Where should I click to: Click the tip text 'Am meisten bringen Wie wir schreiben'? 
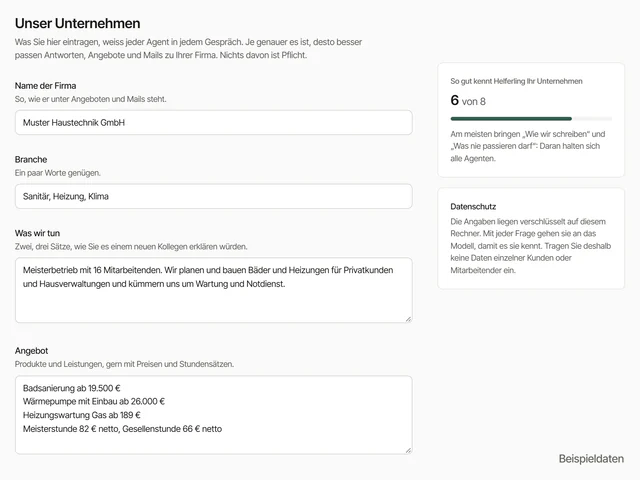tap(528, 146)
